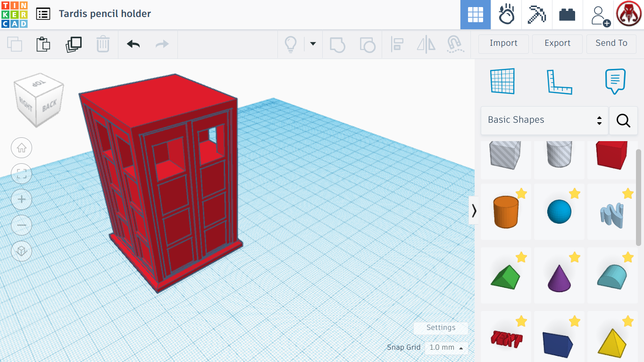Toggle favorite star on purple Cone
Viewport: 644px width, 362px height.
point(575,257)
